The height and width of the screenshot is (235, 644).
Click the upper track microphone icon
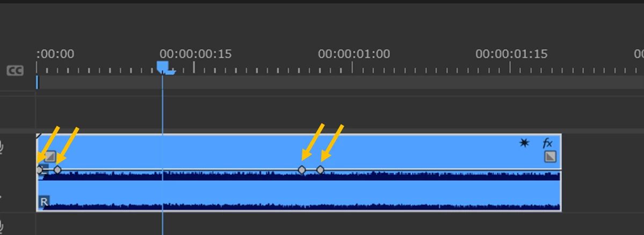coord(2,147)
